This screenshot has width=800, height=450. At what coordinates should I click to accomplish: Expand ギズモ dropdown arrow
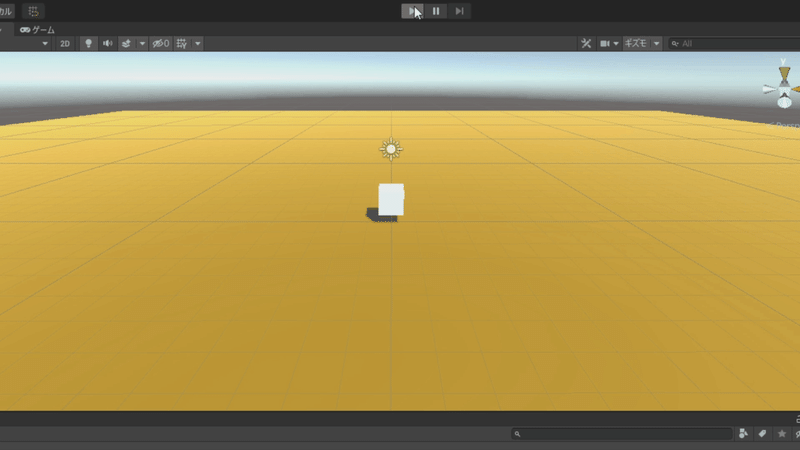657,44
